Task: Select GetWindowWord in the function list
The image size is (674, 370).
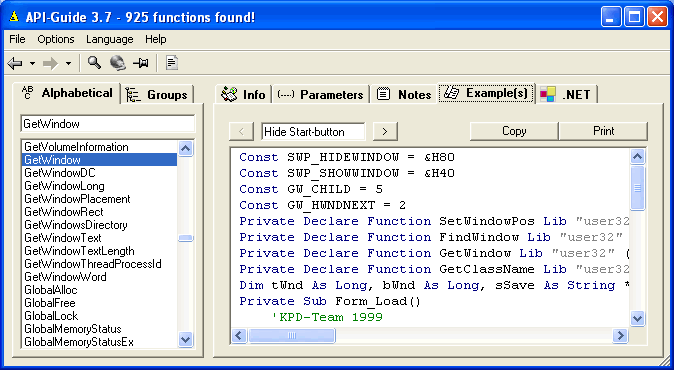Action: pos(99,277)
